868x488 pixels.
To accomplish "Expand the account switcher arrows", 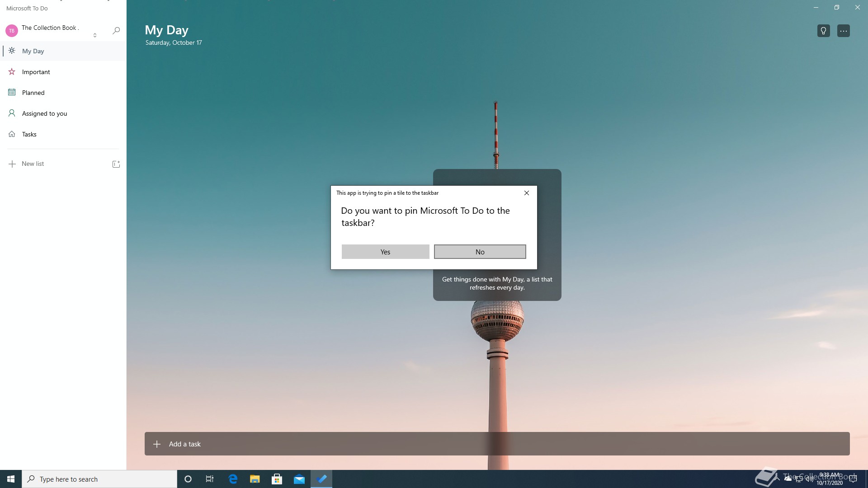I will pyautogui.click(x=95, y=35).
